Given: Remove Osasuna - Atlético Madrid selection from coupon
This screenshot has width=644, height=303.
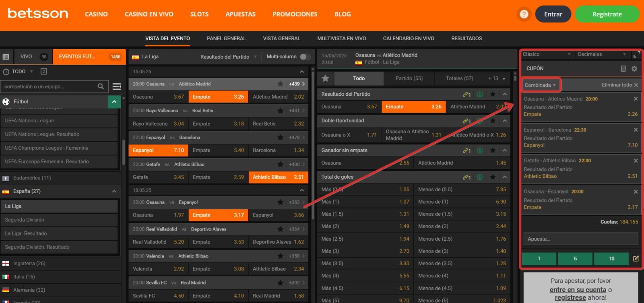Looking at the screenshot, I should [636, 99].
